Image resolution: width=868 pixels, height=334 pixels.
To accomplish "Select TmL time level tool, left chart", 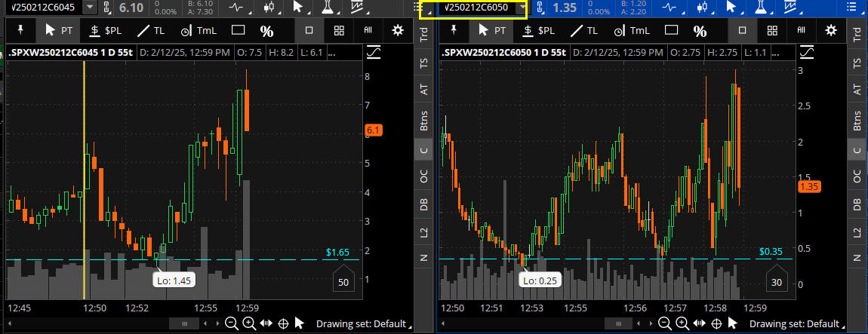I will (x=199, y=31).
